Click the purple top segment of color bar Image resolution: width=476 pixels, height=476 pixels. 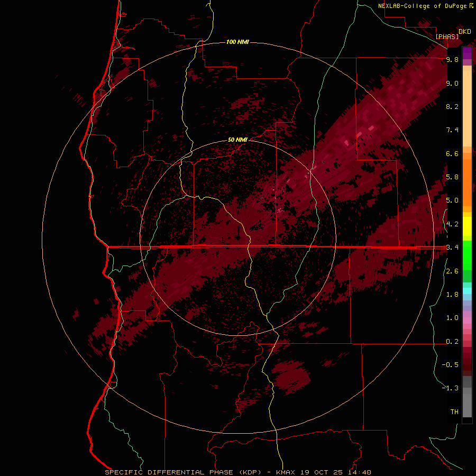(467, 53)
